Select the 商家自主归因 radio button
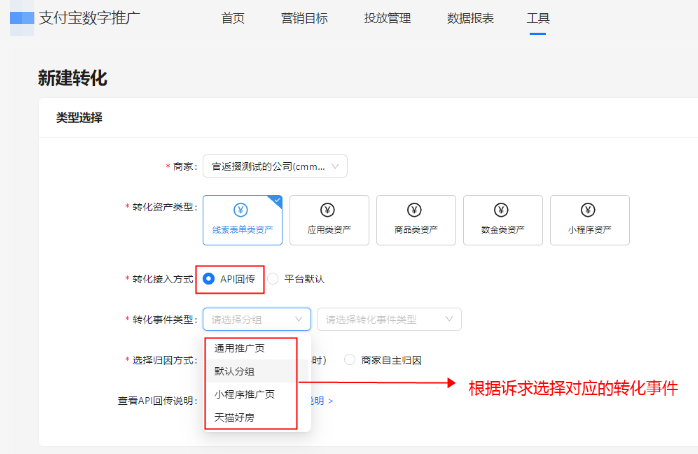The width and height of the screenshot is (698, 454). tap(350, 360)
